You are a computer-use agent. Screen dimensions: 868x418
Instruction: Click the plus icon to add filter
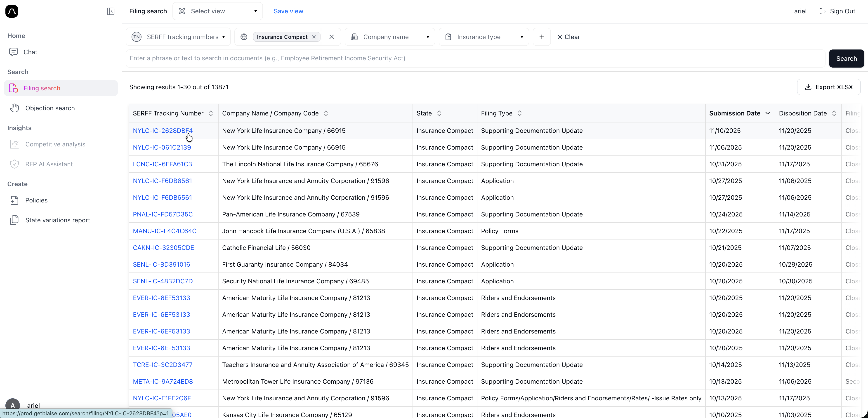tap(542, 37)
